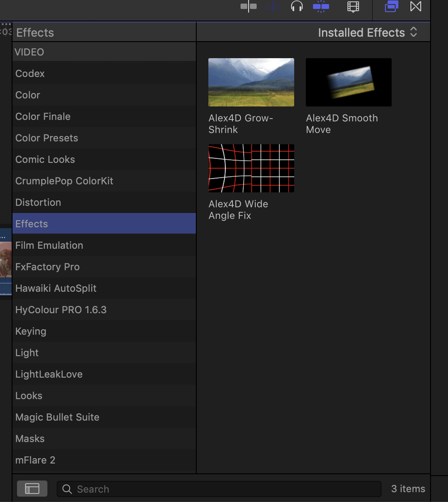Viewport: 448px width, 502px height.
Task: Select the Keying category
Action: click(x=104, y=331)
